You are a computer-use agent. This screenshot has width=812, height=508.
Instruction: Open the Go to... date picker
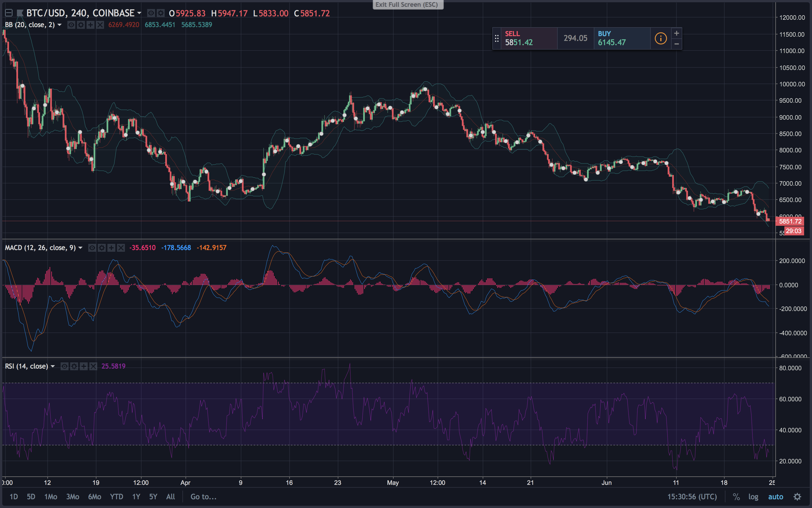[203, 497]
